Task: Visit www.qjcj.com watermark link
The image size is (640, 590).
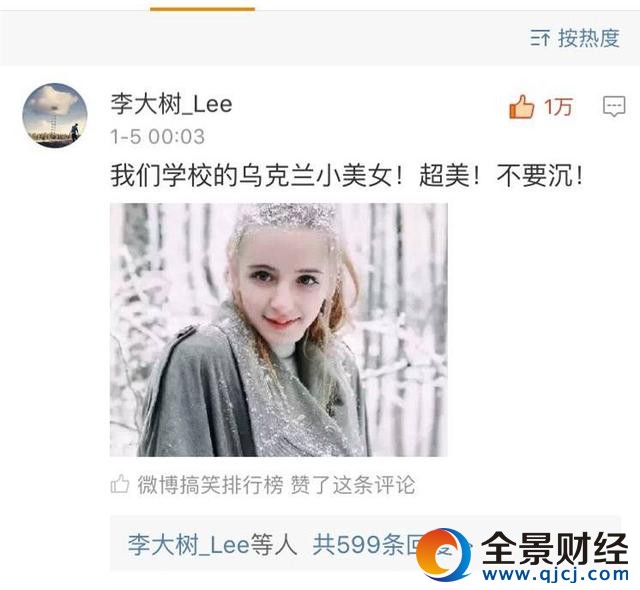Action: click(x=556, y=574)
